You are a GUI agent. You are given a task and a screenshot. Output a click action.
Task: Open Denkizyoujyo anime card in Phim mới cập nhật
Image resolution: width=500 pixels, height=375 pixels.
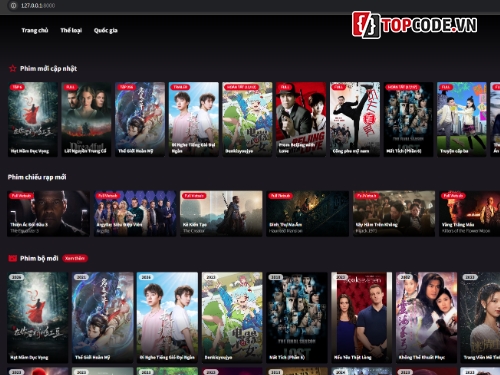coord(247,119)
